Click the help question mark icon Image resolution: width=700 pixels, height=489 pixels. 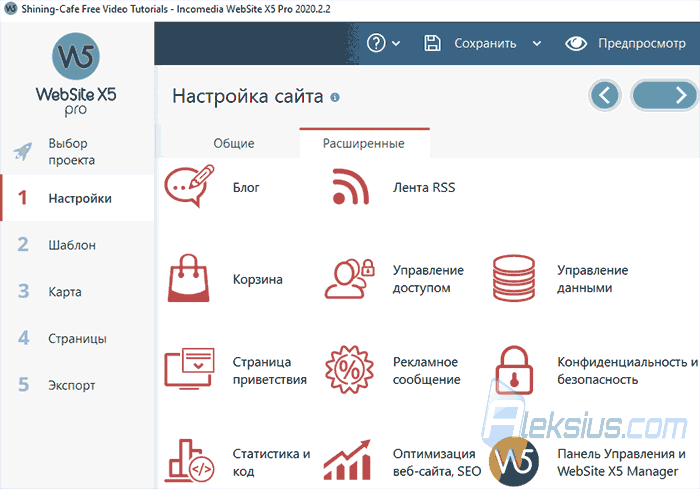(x=376, y=43)
